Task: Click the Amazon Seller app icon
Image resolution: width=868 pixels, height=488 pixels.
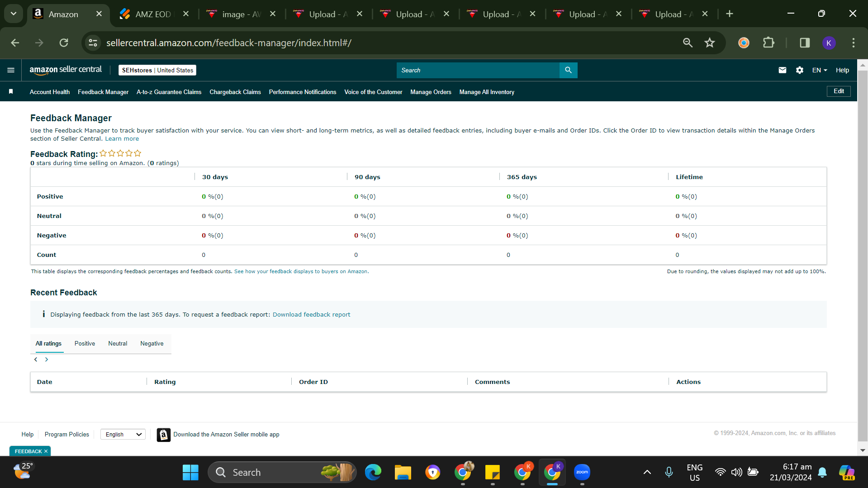Action: [x=163, y=435]
